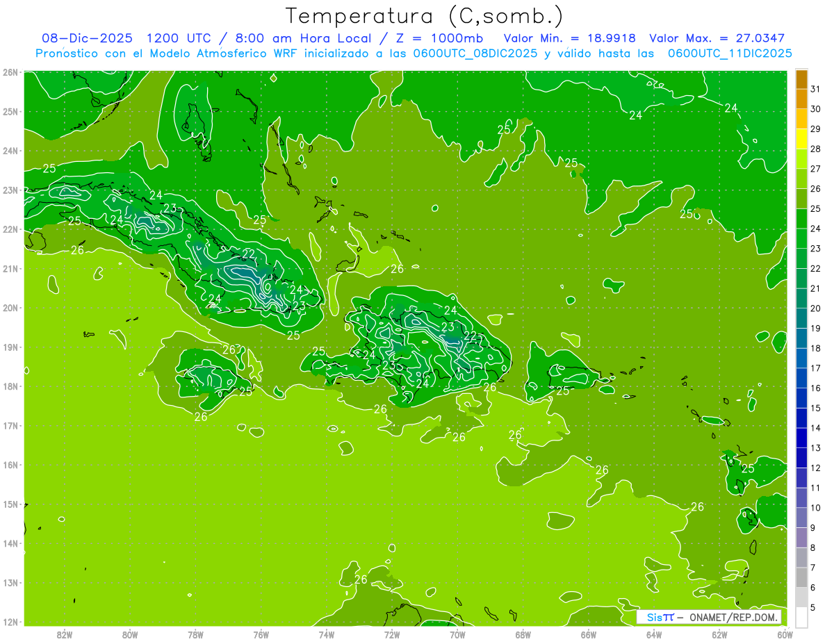Click legend scale value 20

coord(816,308)
